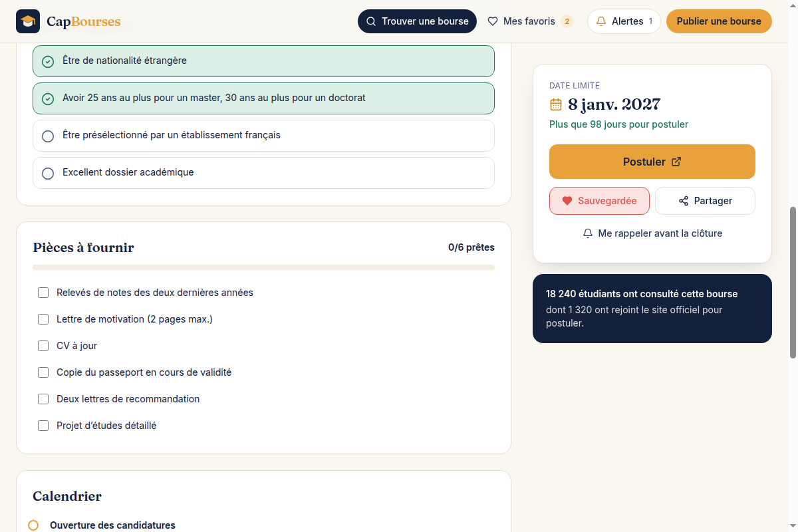
Task: Tick the 'Projet d'études détaillé' checkbox
Action: 43,426
